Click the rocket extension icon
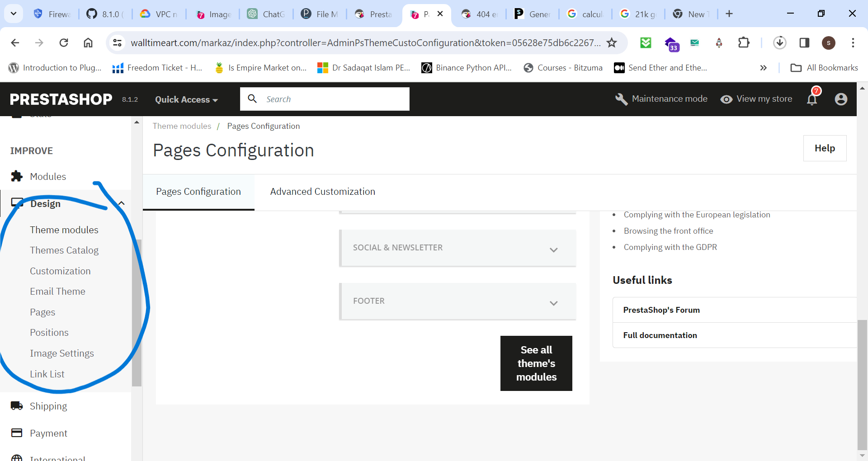The image size is (868, 461). coord(719,42)
